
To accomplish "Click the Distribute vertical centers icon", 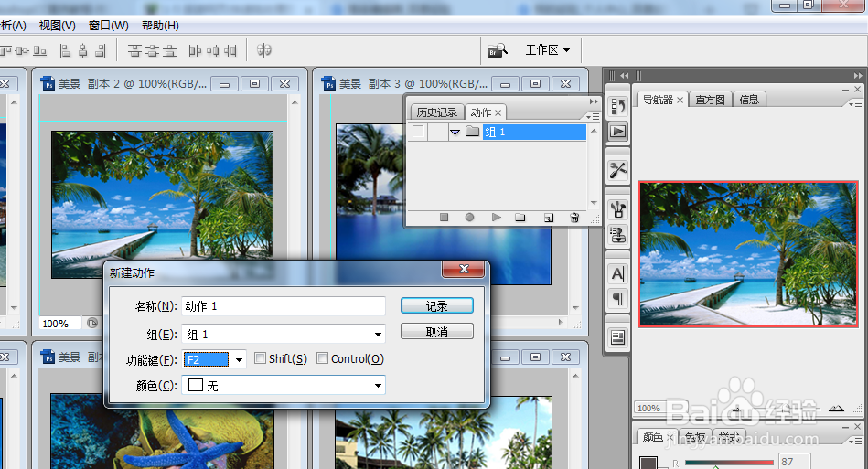I will point(152,51).
